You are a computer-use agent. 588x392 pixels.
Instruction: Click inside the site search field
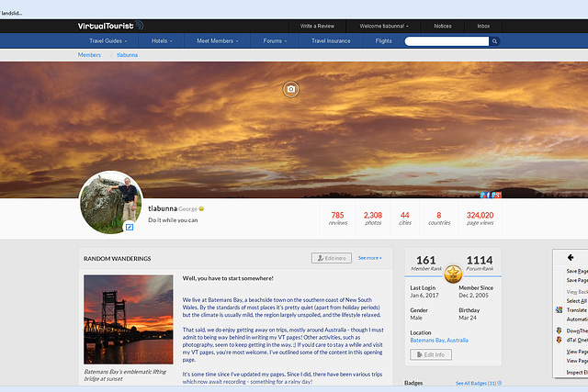point(447,41)
